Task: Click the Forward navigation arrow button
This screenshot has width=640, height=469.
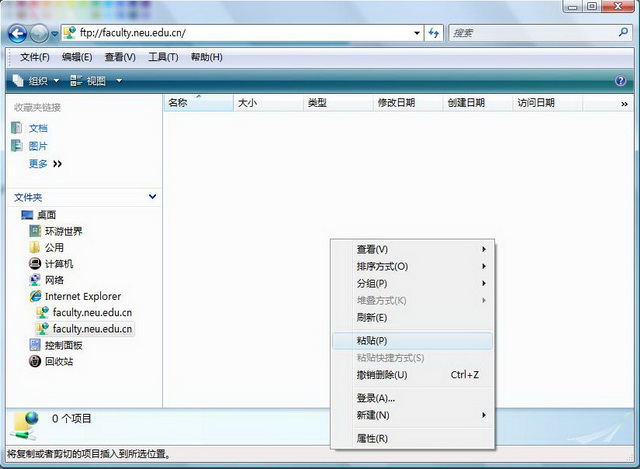Action: coord(39,33)
